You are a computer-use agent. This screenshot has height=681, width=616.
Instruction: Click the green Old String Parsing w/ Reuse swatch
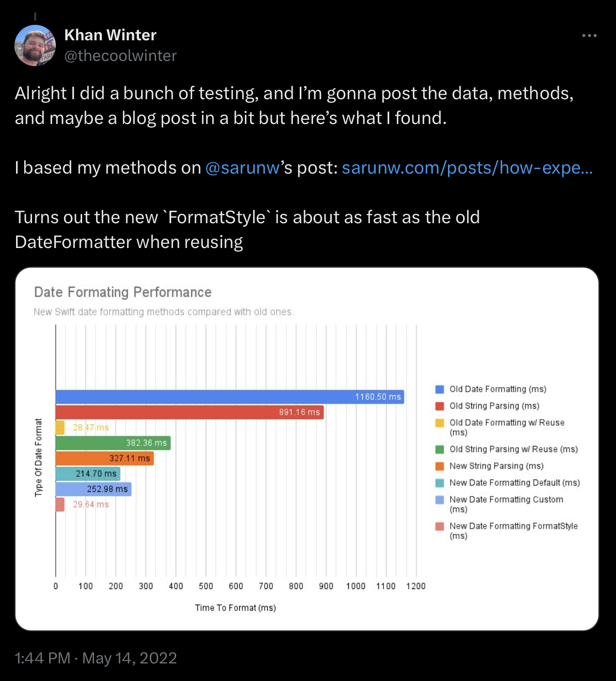click(x=440, y=450)
